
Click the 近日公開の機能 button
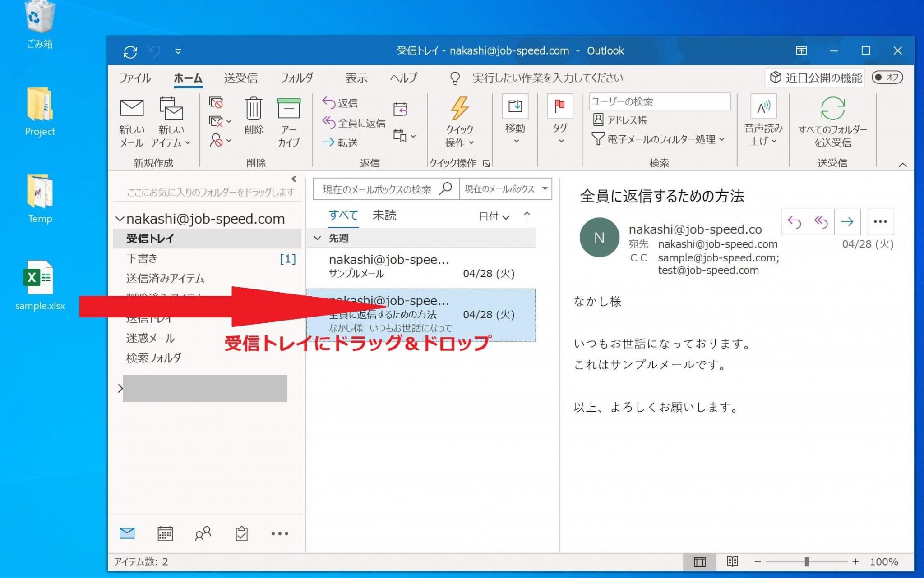pos(816,78)
